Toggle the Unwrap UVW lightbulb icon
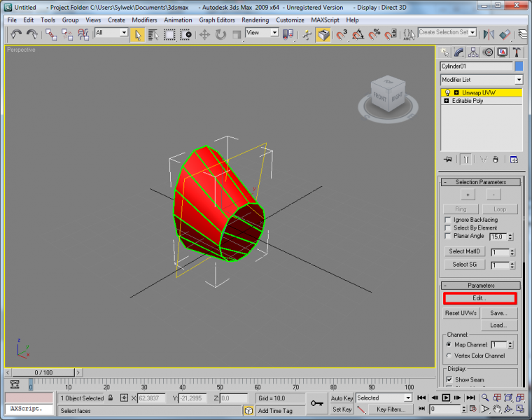The width and height of the screenshot is (532, 420). pyautogui.click(x=446, y=92)
